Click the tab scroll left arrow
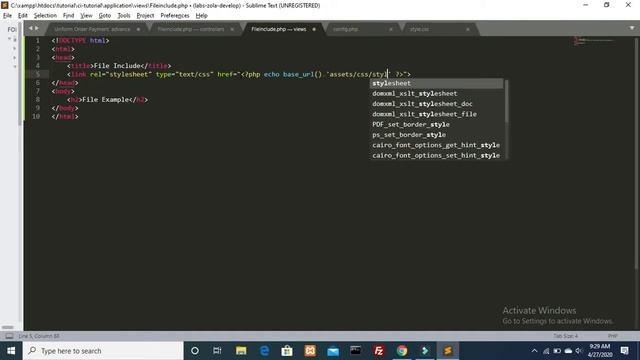The width and height of the screenshot is (640, 360). pos(30,28)
